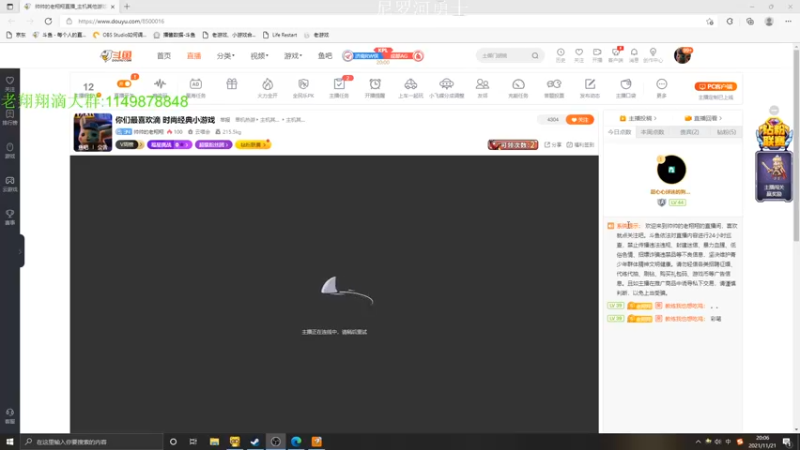Open the audio waveform tool icon
The image size is (800, 450).
click(x=160, y=84)
